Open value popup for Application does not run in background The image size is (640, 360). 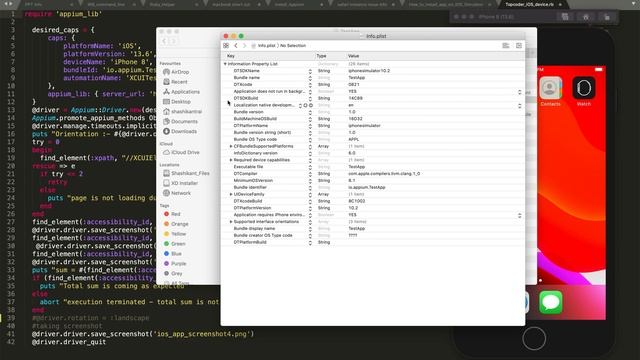[x=520, y=92]
